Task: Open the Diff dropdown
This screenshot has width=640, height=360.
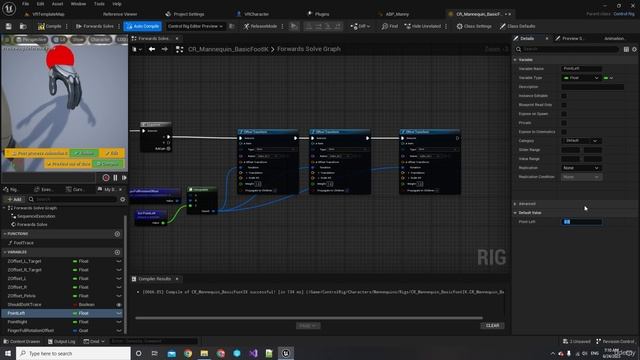Action: [x=360, y=26]
